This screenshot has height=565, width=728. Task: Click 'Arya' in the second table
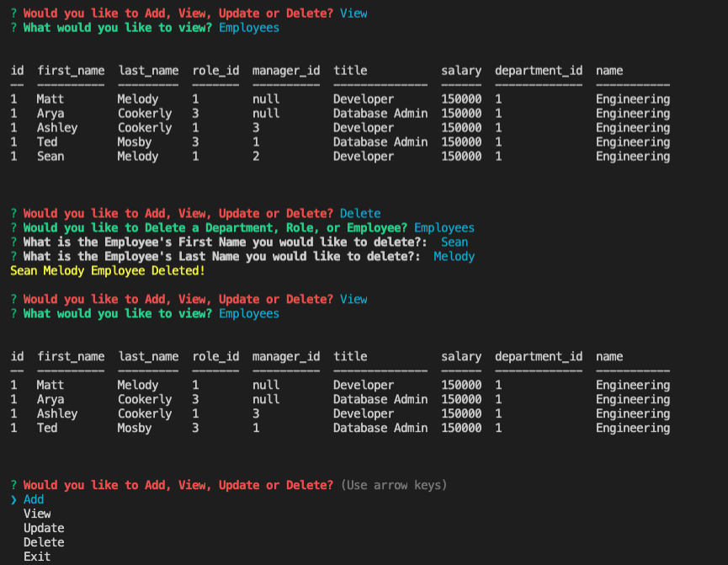click(x=50, y=399)
